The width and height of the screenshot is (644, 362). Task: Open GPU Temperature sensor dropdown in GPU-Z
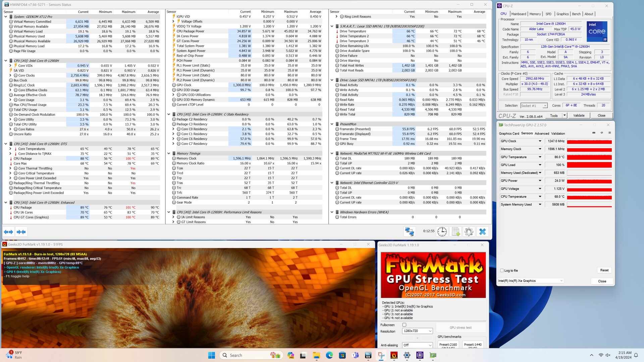[x=540, y=157]
